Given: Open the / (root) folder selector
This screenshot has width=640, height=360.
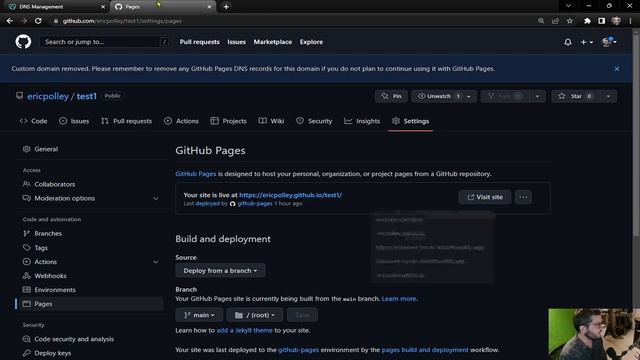Looking at the screenshot, I should [x=255, y=315].
